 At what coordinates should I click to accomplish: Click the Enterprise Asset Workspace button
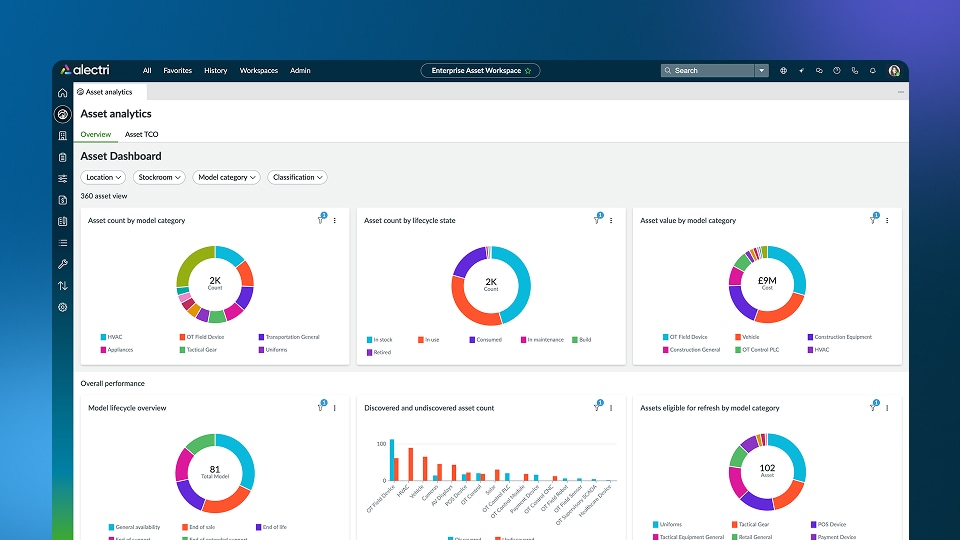(480, 71)
